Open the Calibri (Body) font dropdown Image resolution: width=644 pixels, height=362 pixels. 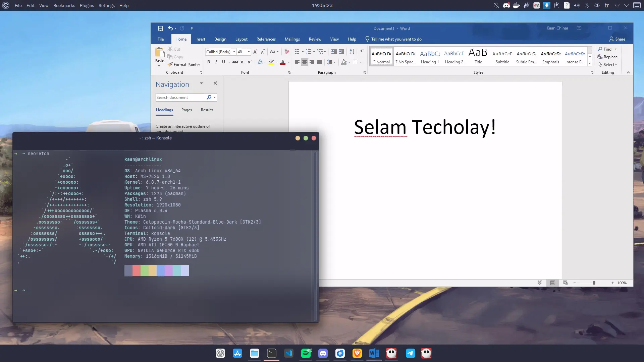pos(234,52)
